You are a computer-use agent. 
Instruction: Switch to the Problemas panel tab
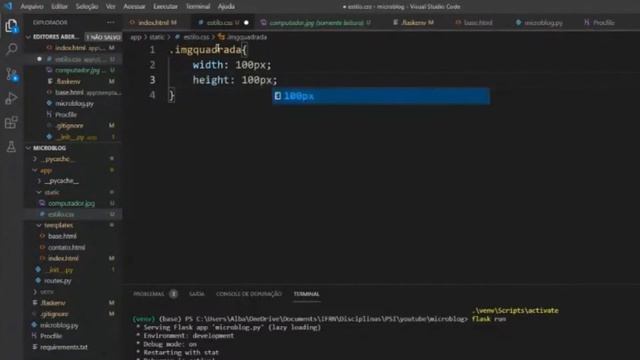[149, 294]
